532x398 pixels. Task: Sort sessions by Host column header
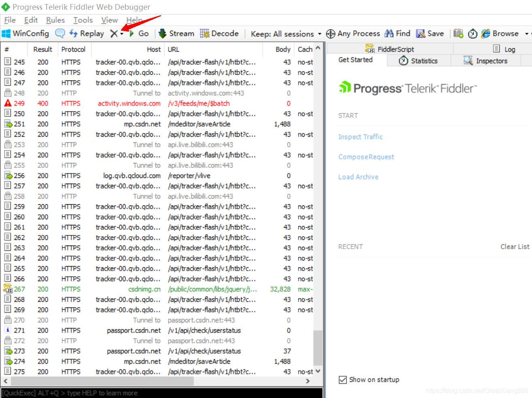[128, 49]
